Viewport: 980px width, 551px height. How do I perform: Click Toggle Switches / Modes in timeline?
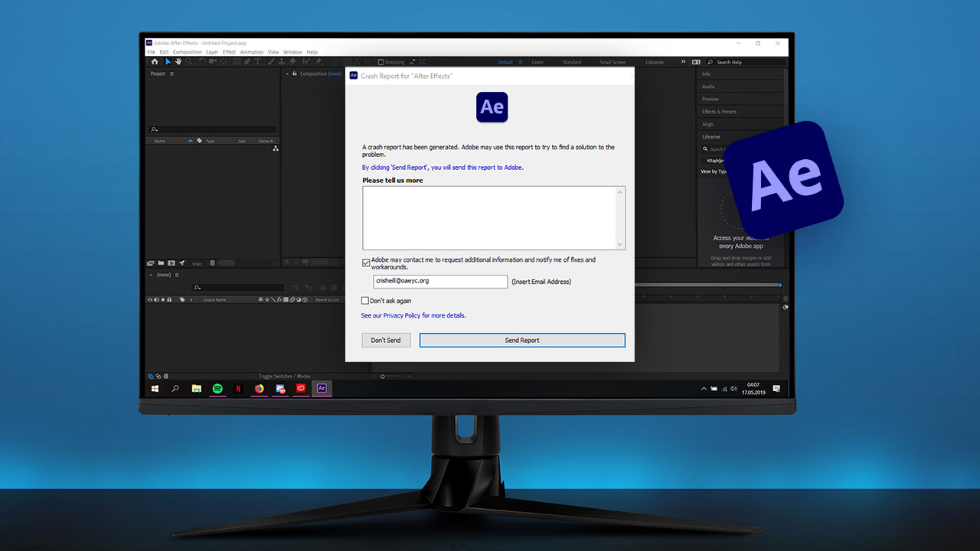point(285,377)
